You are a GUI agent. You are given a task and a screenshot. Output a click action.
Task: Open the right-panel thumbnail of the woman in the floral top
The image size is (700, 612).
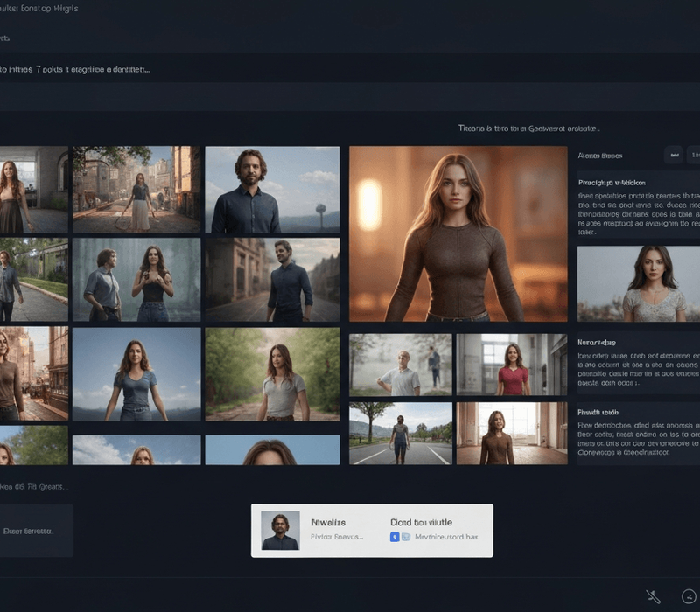click(639, 283)
